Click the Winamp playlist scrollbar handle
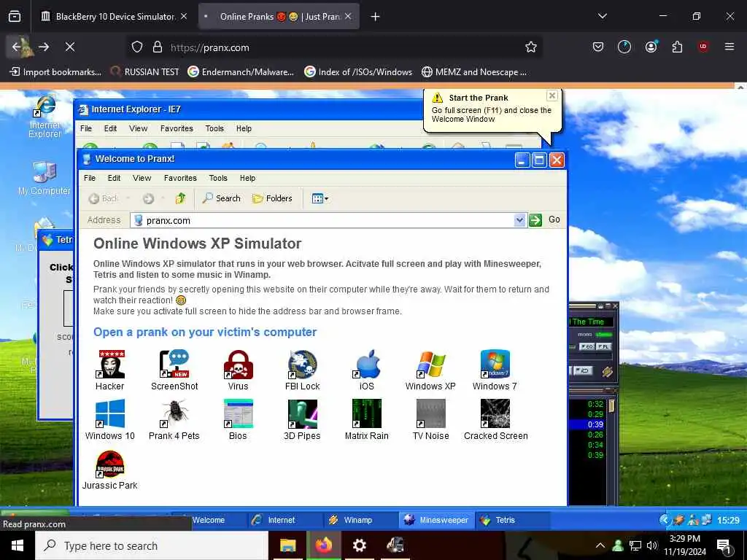 tap(611, 405)
